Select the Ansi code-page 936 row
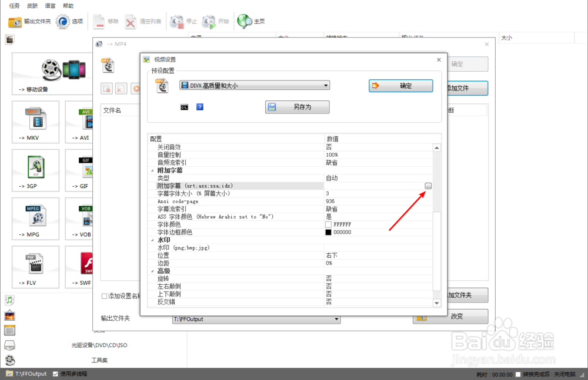588x380 pixels. click(x=290, y=201)
